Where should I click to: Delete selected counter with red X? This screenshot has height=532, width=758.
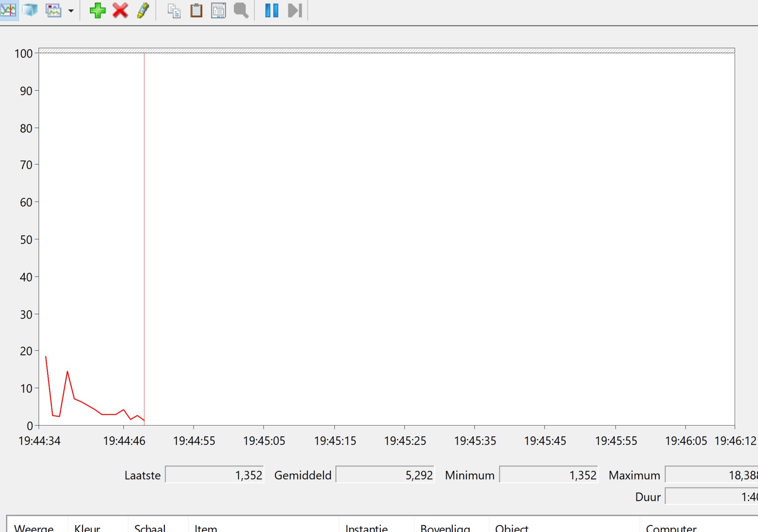click(120, 10)
